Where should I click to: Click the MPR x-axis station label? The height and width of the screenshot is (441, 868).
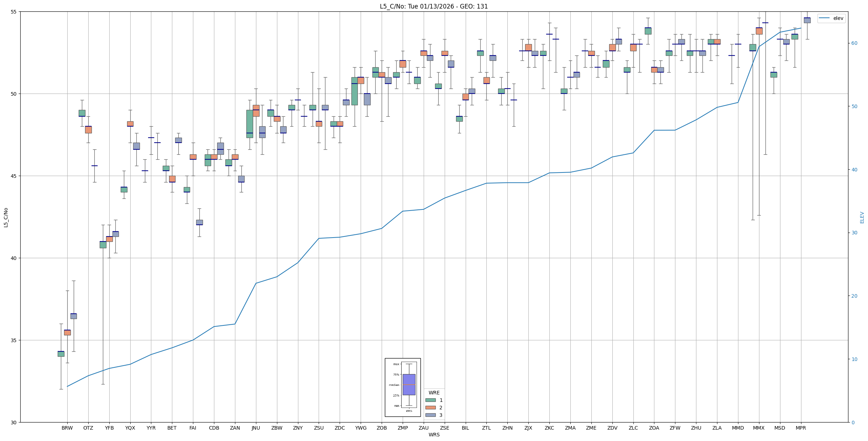pos(801,428)
